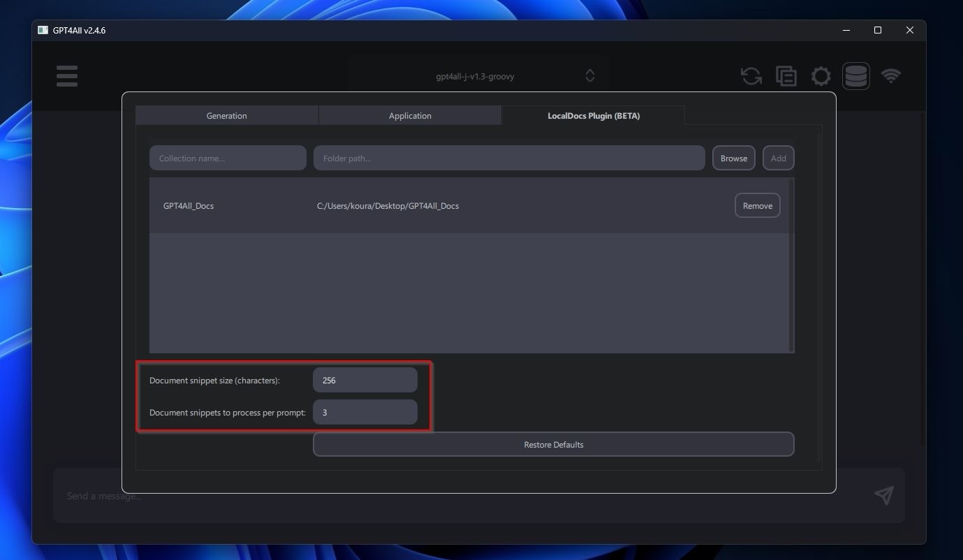Click the network connectivity wifi icon
Screen dimensions: 963x560
(891, 75)
